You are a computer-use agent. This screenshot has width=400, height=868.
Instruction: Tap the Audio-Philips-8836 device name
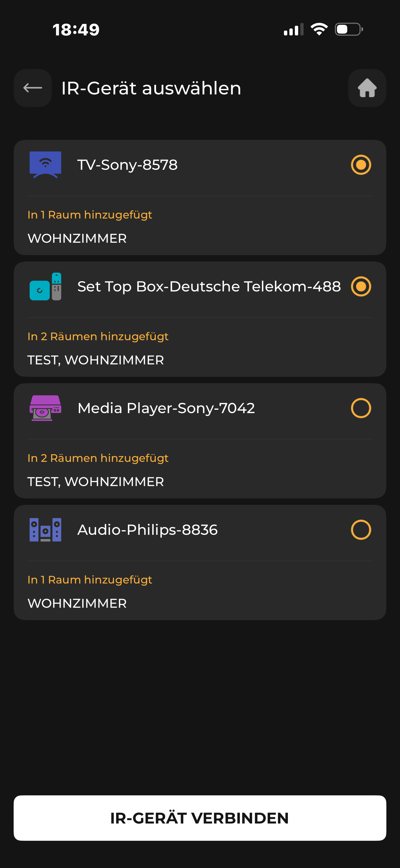tap(147, 530)
